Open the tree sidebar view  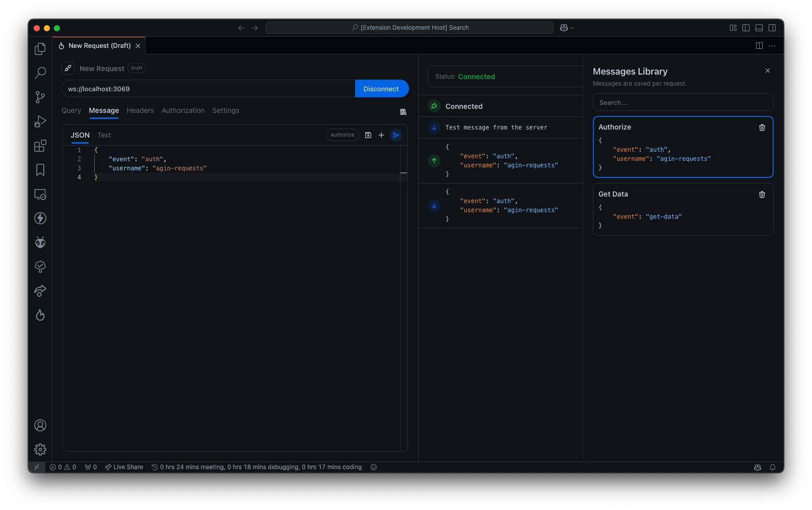click(x=40, y=267)
